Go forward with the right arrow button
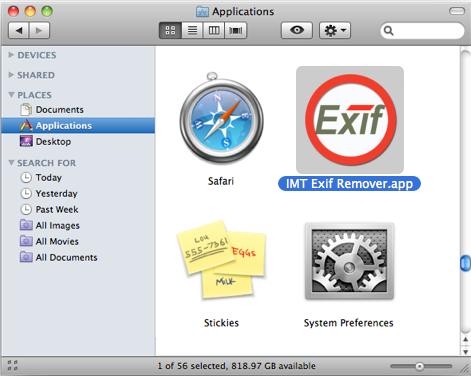Screen dimensions: 471x376 (39, 31)
